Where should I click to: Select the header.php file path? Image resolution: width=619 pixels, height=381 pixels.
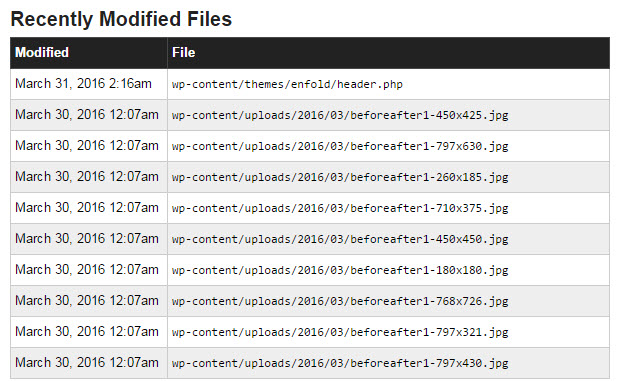pyautogui.click(x=287, y=84)
